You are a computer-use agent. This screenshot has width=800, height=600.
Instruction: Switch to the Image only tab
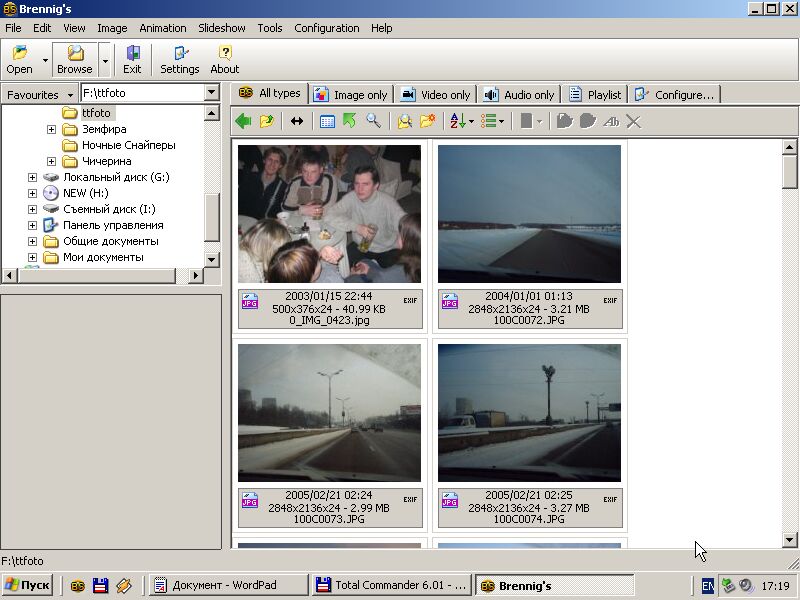coord(351,94)
